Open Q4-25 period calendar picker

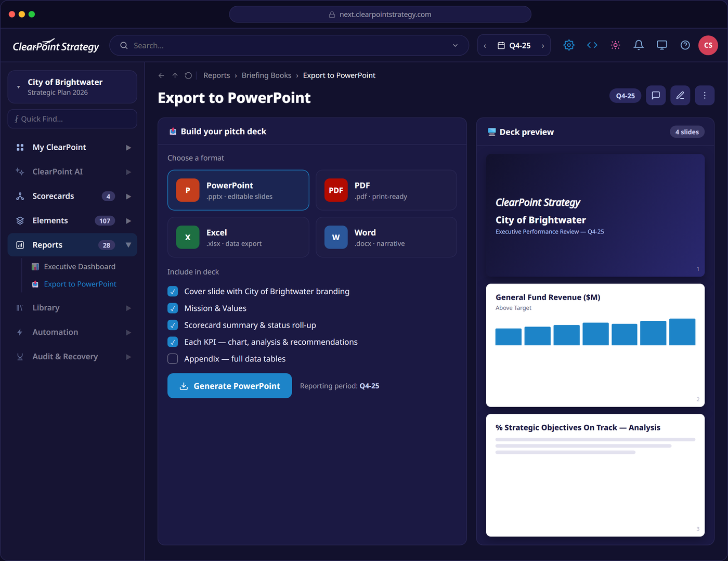coord(514,46)
